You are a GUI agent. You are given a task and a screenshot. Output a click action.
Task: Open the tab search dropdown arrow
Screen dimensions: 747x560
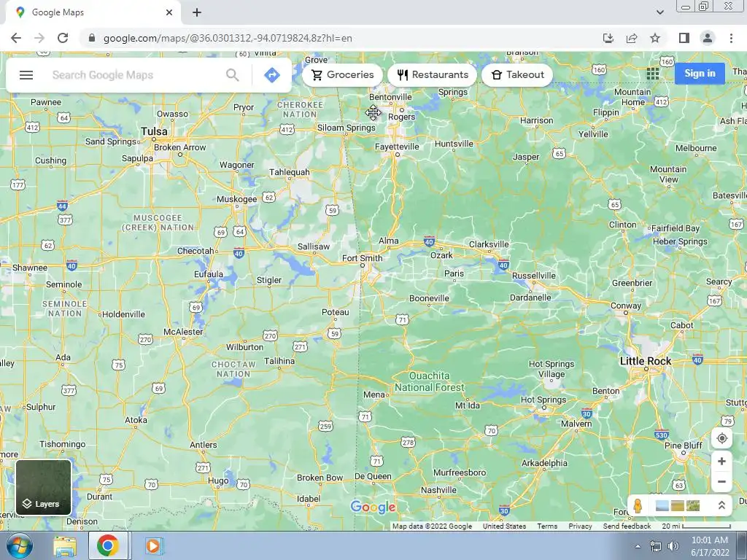pos(659,12)
